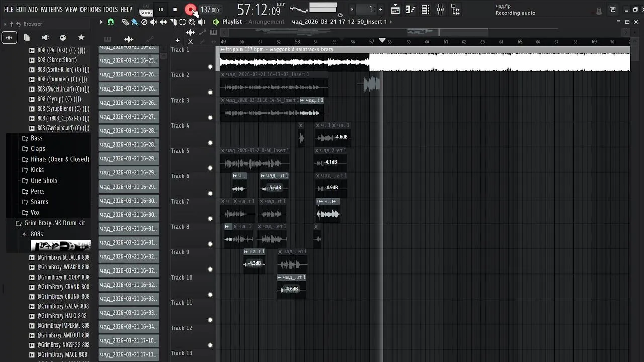Open the Piano roll view
Screen dimensions: 644x362
411,9
